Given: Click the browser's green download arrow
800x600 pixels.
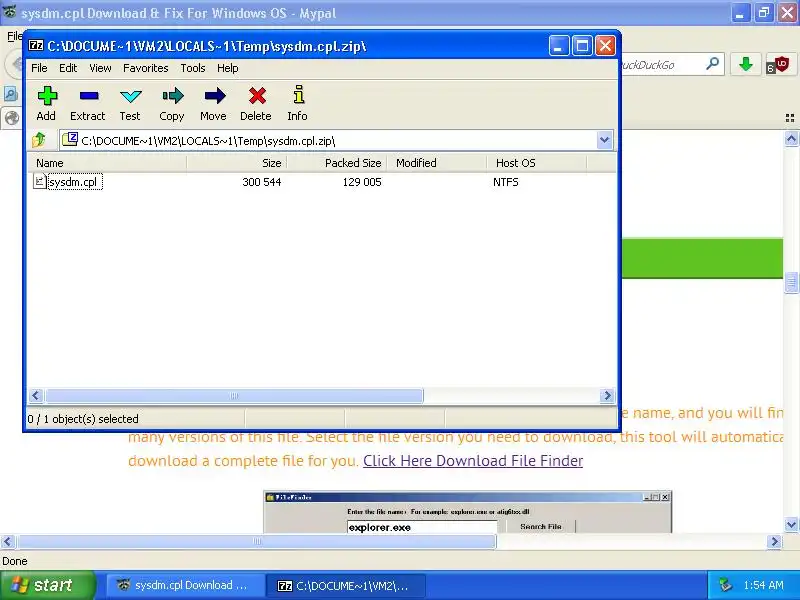Looking at the screenshot, I should pyautogui.click(x=746, y=64).
